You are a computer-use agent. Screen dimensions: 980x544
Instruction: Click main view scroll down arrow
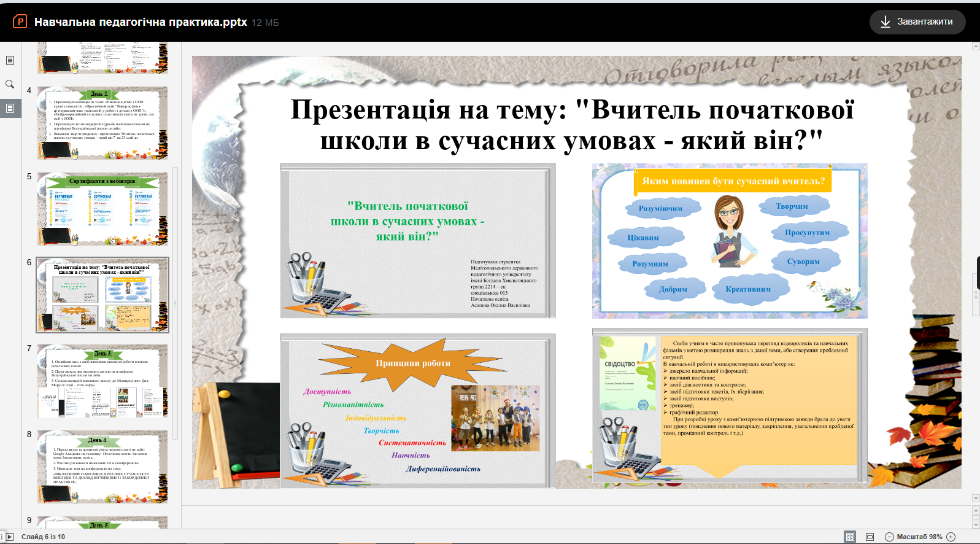coord(976,499)
